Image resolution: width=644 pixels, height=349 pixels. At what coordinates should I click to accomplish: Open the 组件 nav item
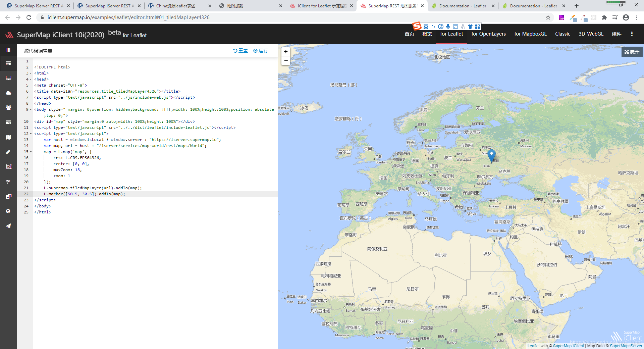[616, 34]
